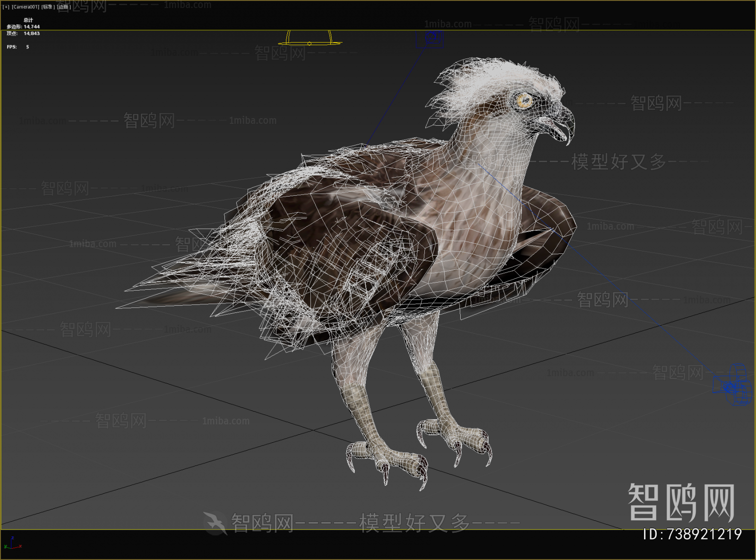This screenshot has width=756, height=560.
Task: Click the 多边形: 14,744 polygon count
Action: (23, 27)
